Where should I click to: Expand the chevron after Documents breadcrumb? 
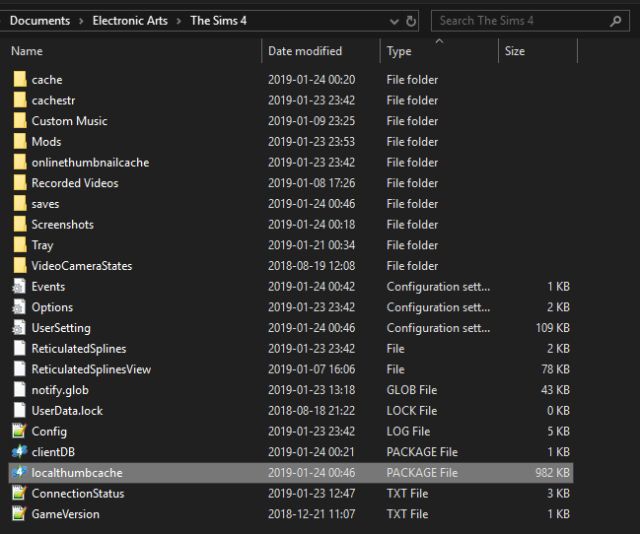[81, 21]
